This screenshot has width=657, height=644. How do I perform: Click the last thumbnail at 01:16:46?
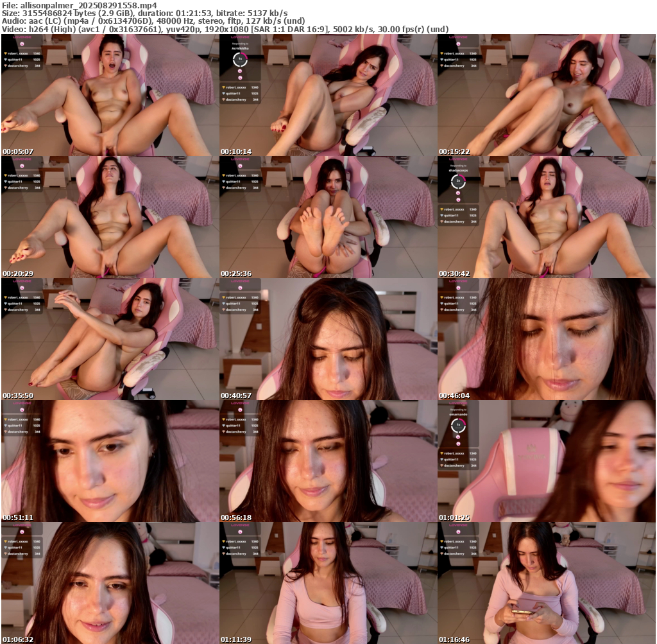point(546,582)
